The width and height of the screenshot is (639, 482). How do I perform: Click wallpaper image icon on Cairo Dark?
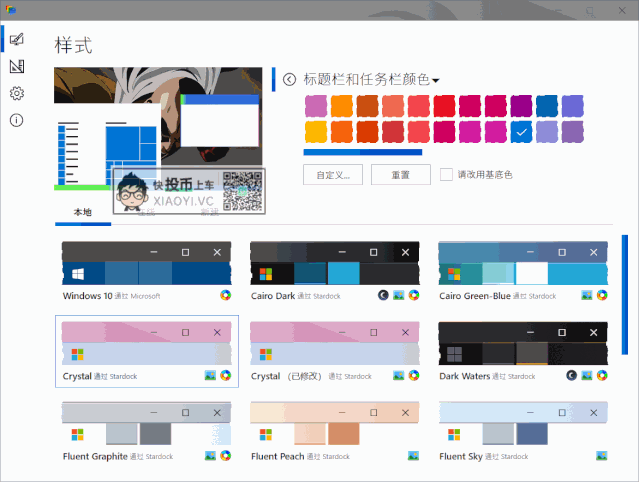tap(399, 295)
